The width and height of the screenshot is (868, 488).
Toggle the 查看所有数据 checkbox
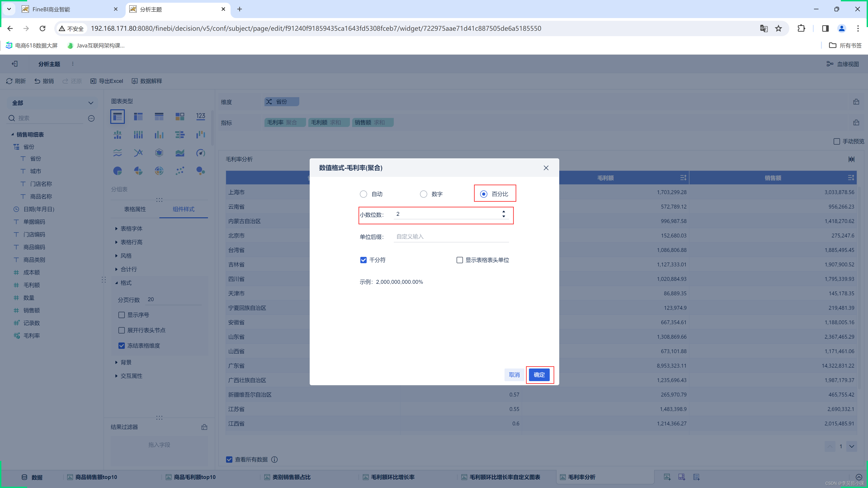pos(229,459)
